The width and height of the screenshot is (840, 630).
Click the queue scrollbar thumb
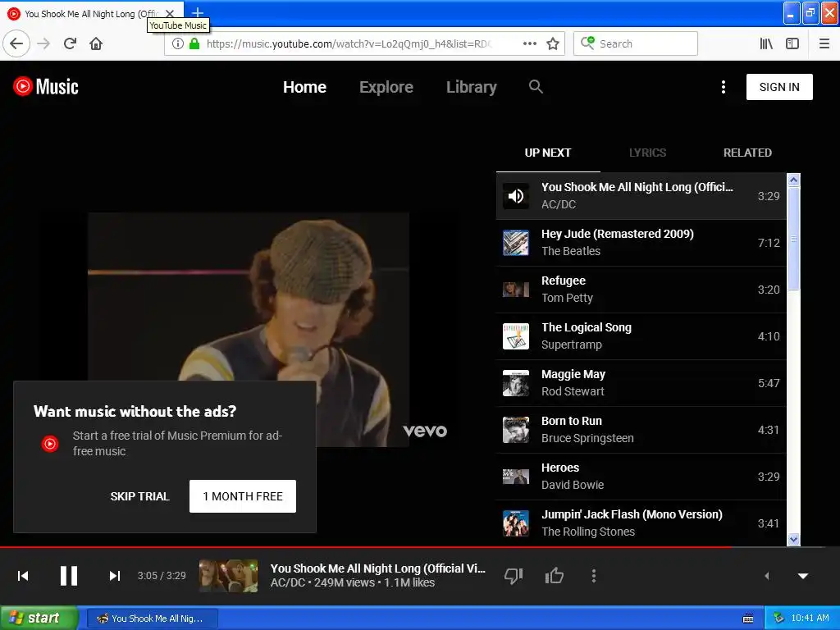coord(794,239)
